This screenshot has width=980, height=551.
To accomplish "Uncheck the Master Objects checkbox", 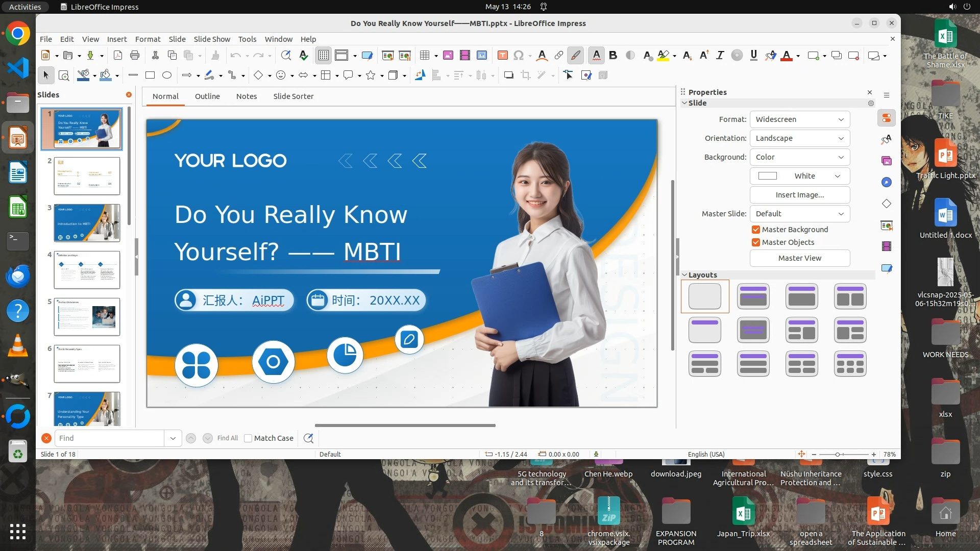I will pyautogui.click(x=756, y=242).
